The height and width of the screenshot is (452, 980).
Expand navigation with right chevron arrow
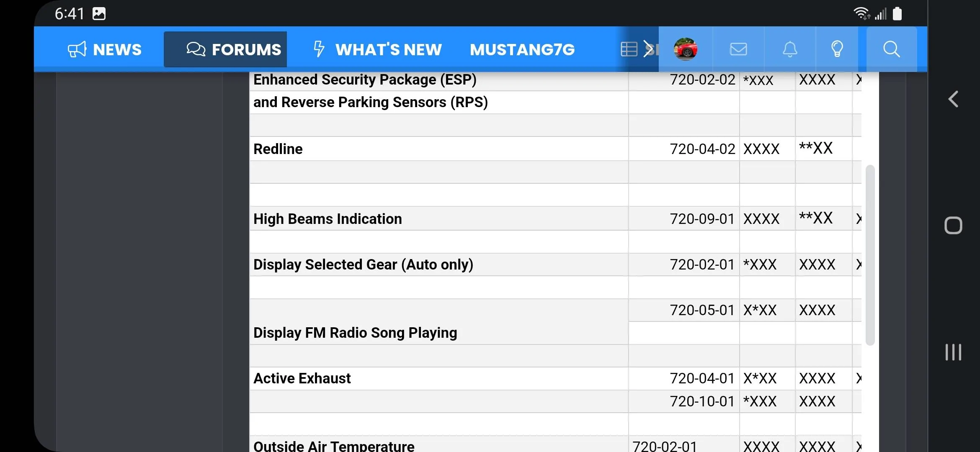[648, 49]
